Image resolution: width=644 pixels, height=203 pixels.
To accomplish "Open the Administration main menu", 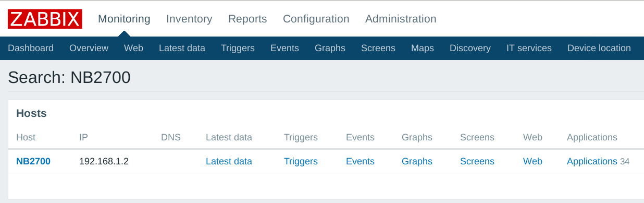I will pyautogui.click(x=401, y=19).
